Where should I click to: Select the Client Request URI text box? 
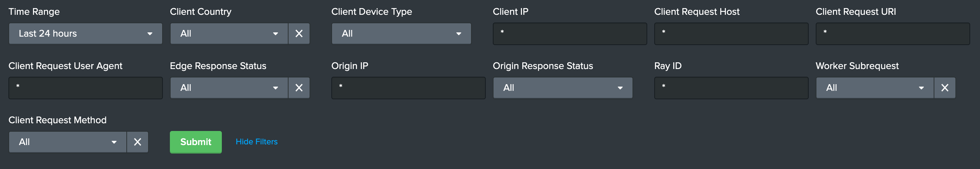click(892, 33)
